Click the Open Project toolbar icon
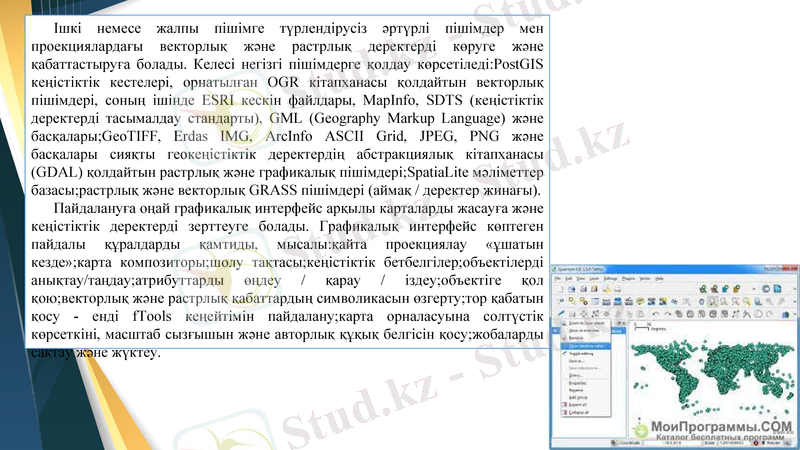This screenshot has height=450, width=800. (571, 289)
